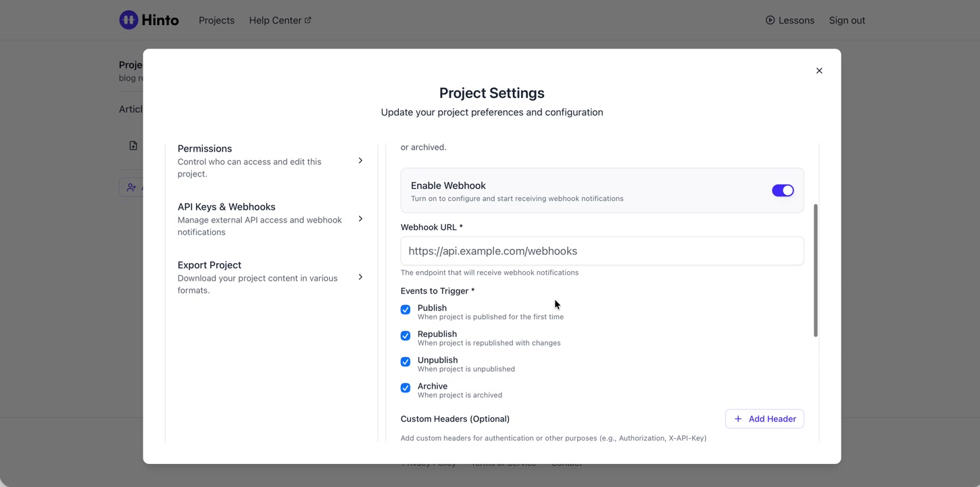Viewport: 980px width, 487px height.
Task: Click the add-user icon at left edge
Action: tap(131, 187)
